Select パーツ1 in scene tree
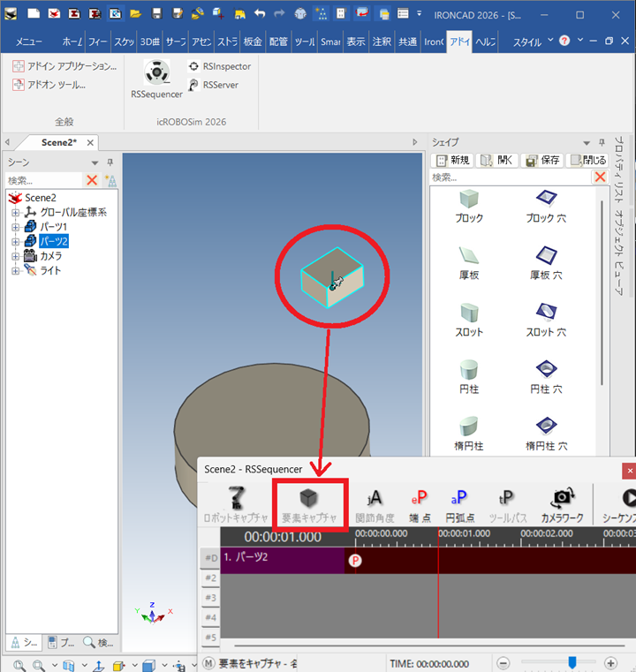Viewport: 636px width, 672px height. 54,227
